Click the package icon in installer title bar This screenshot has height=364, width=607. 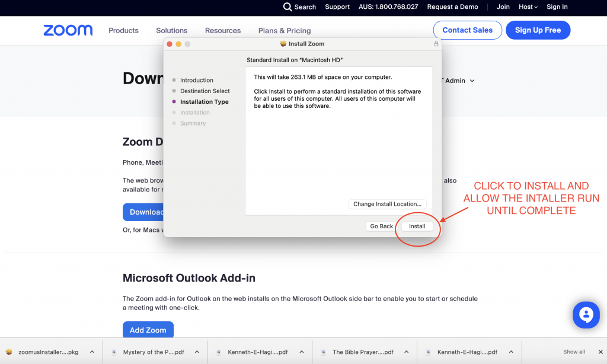[x=283, y=44]
